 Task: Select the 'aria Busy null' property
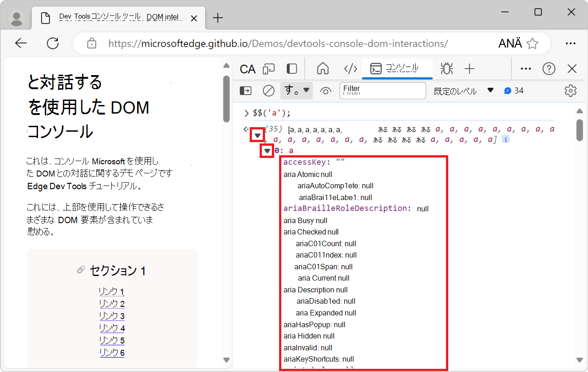(305, 220)
